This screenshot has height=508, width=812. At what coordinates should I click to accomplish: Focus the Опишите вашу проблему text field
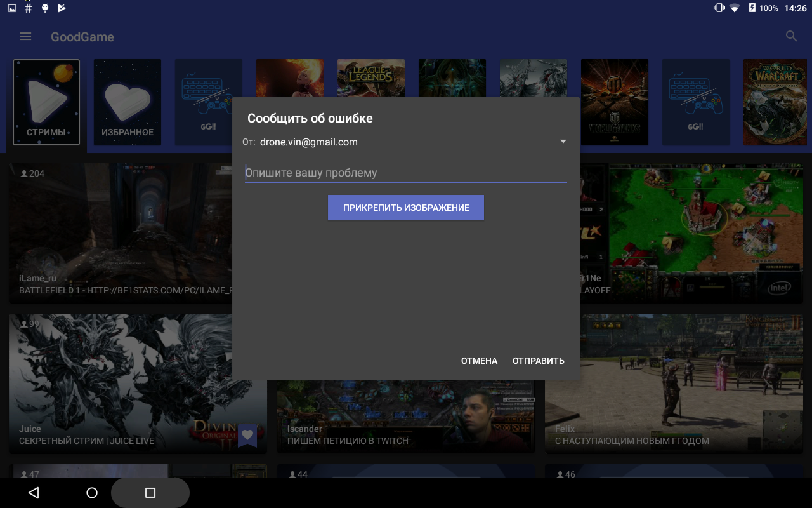click(x=406, y=173)
